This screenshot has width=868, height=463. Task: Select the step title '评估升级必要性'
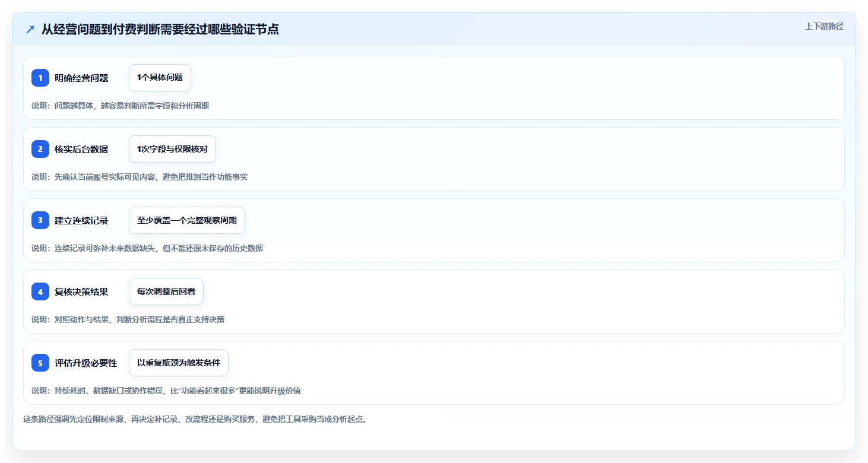coord(86,363)
